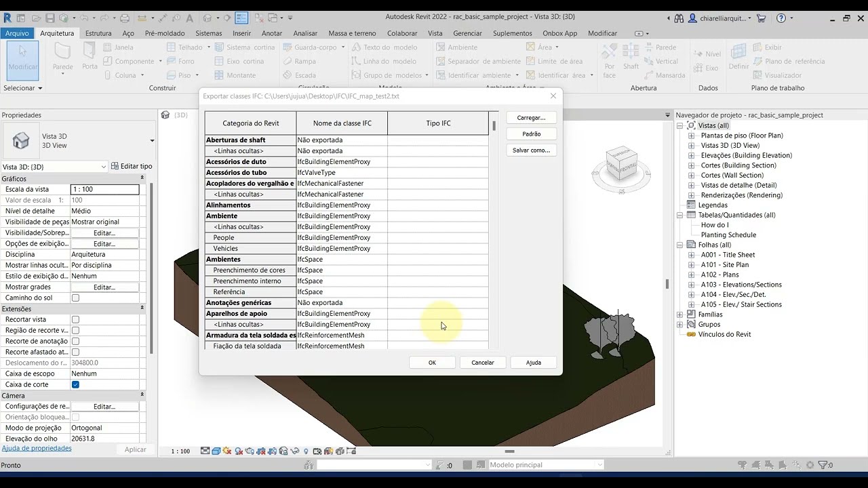Expand Vistas 3D (3D View) tree node
868x488 pixels.
click(691, 145)
